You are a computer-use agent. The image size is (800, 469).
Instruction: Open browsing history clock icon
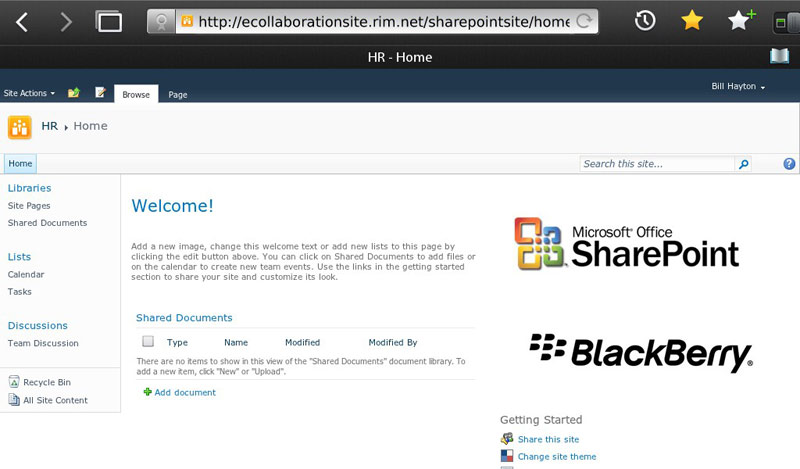click(x=645, y=21)
